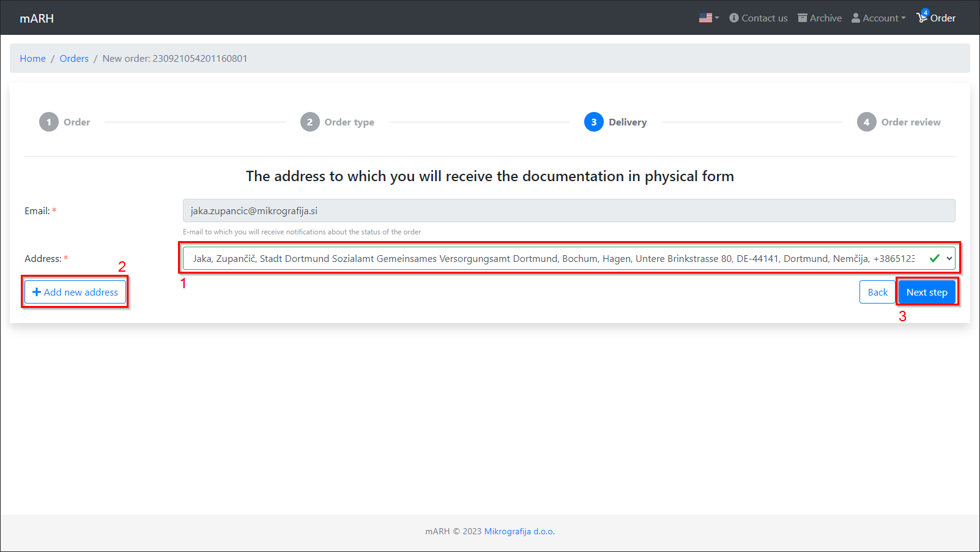The image size is (980, 552).
Task: Click the Email input field
Action: pyautogui.click(x=568, y=211)
